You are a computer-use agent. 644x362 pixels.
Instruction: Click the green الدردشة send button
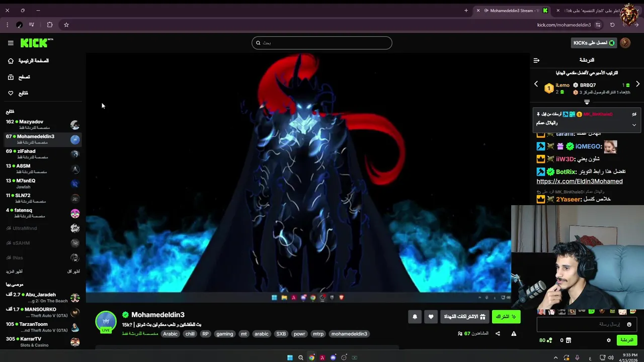pos(626,340)
